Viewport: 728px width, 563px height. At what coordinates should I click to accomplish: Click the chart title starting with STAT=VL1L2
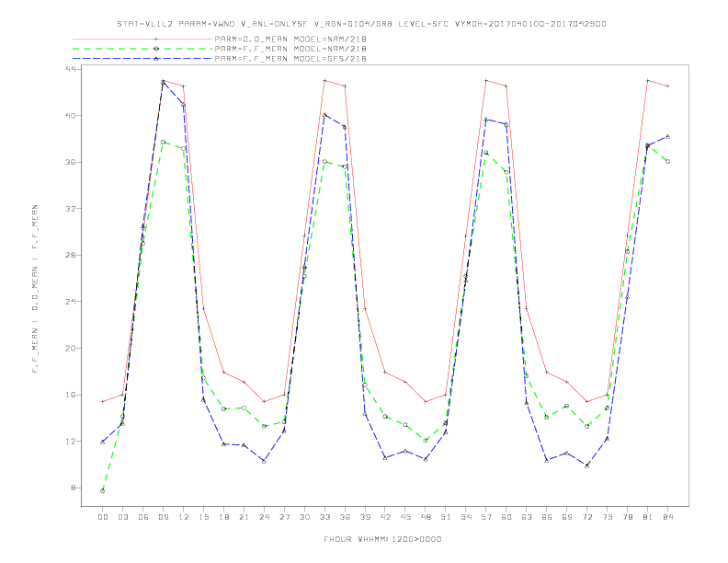(x=361, y=24)
